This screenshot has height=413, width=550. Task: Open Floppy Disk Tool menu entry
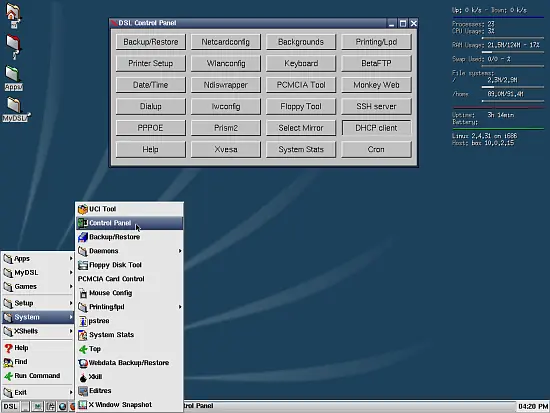[x=129, y=265]
